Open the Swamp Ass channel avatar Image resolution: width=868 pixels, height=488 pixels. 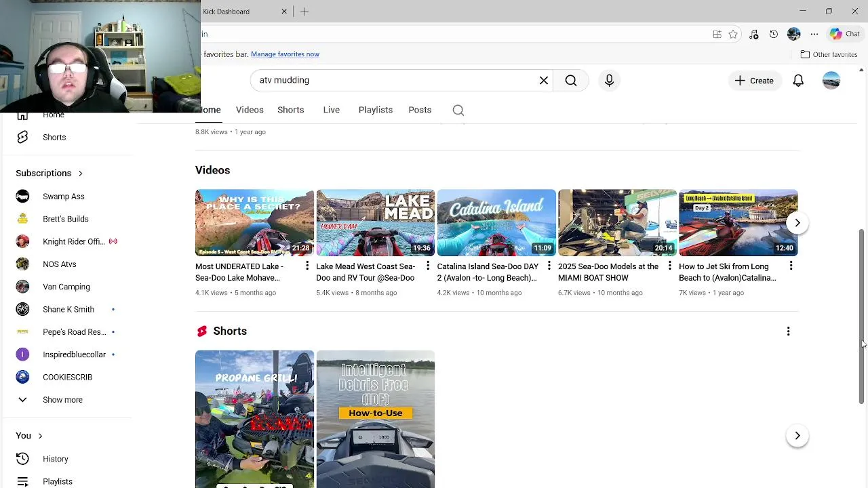pos(22,197)
